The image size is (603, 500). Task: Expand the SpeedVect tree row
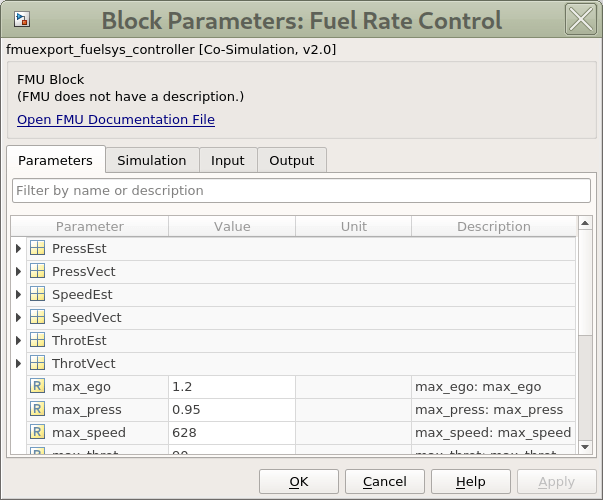coord(18,317)
